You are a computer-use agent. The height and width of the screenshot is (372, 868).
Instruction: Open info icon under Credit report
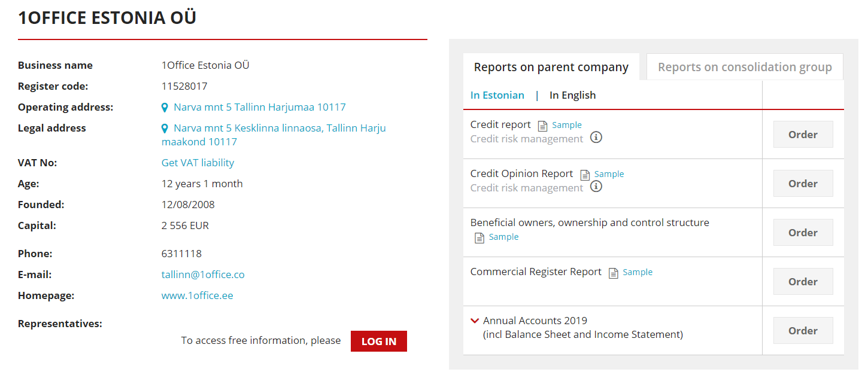[596, 138]
